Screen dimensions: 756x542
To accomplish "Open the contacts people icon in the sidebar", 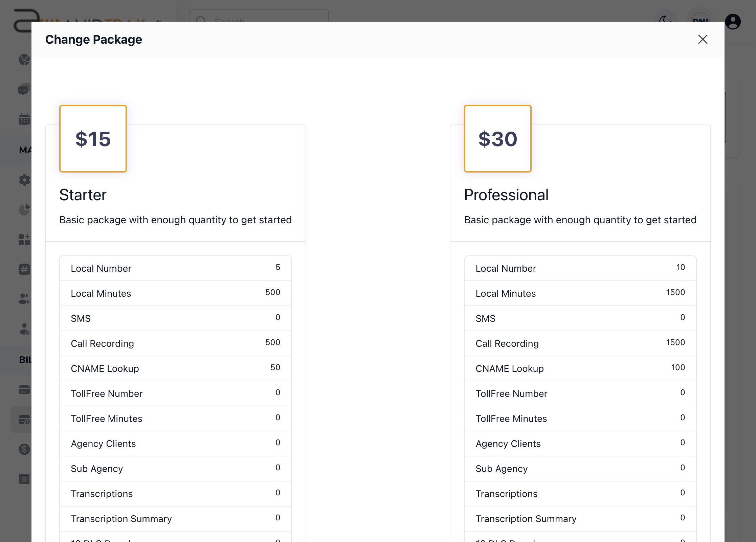I will click(x=24, y=299).
